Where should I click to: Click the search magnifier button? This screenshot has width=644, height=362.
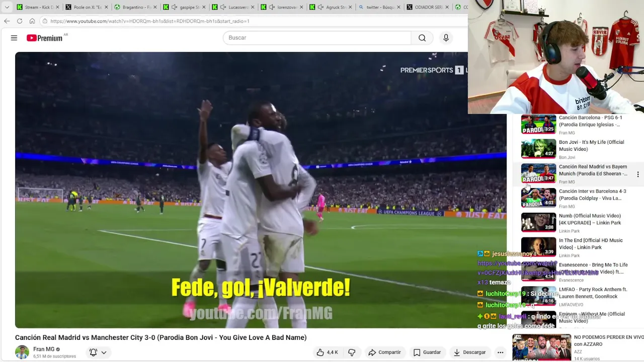[x=422, y=38]
